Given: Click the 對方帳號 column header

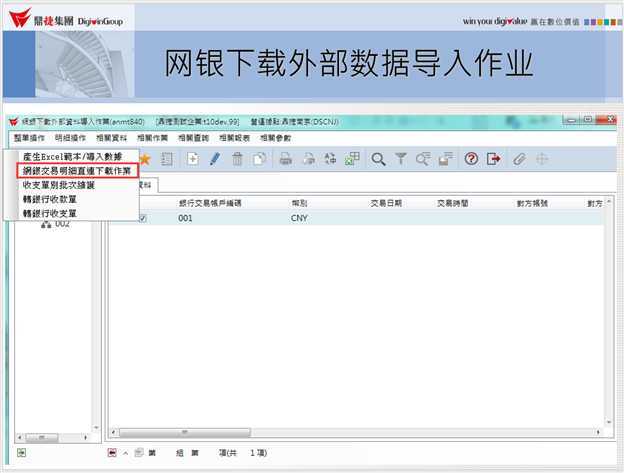Looking at the screenshot, I should [532, 203].
